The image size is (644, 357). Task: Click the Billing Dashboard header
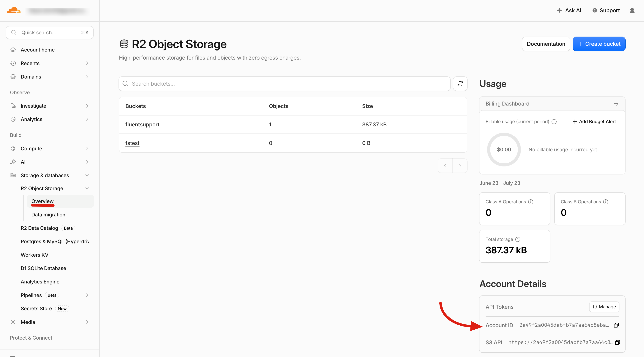(552, 104)
